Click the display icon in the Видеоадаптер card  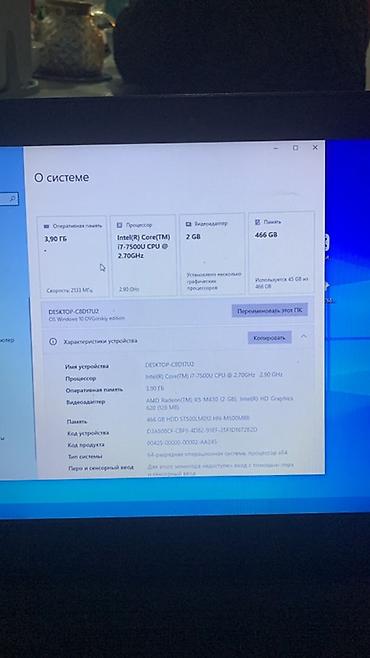point(189,224)
